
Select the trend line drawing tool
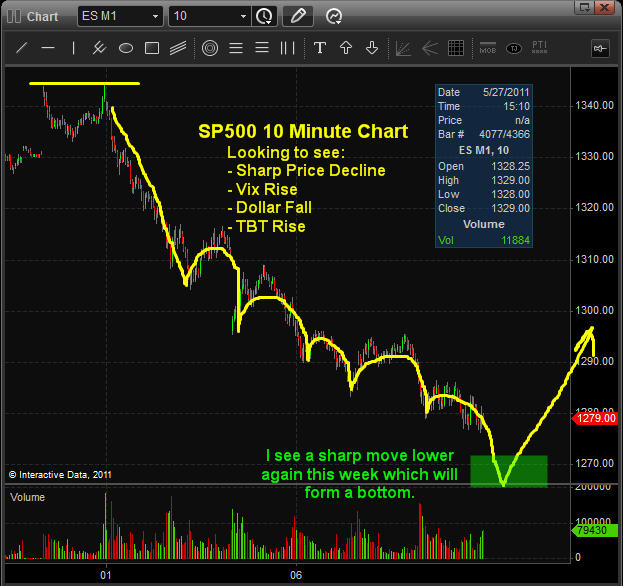pyautogui.click(x=21, y=47)
